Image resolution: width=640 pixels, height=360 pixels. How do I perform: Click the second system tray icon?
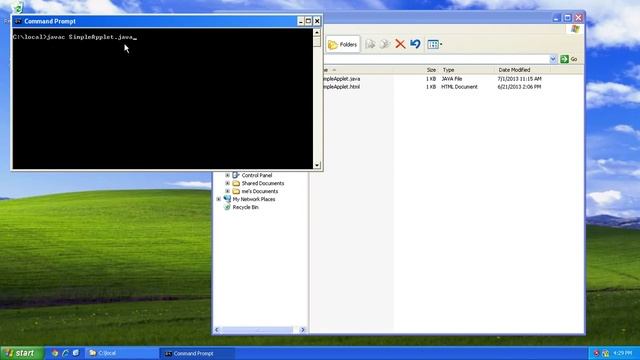click(x=605, y=353)
